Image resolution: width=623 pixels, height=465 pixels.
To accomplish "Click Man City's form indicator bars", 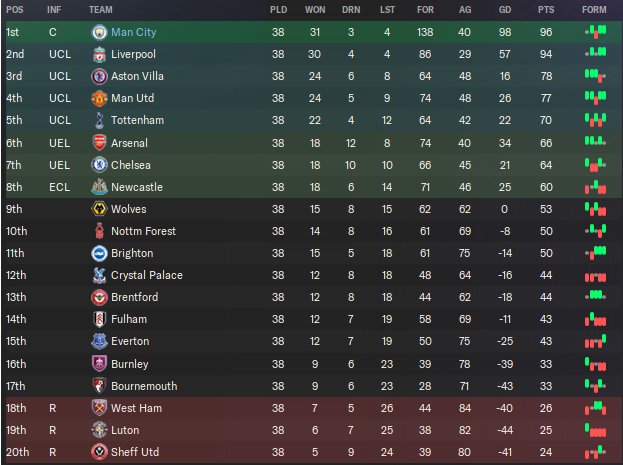I will point(596,32).
